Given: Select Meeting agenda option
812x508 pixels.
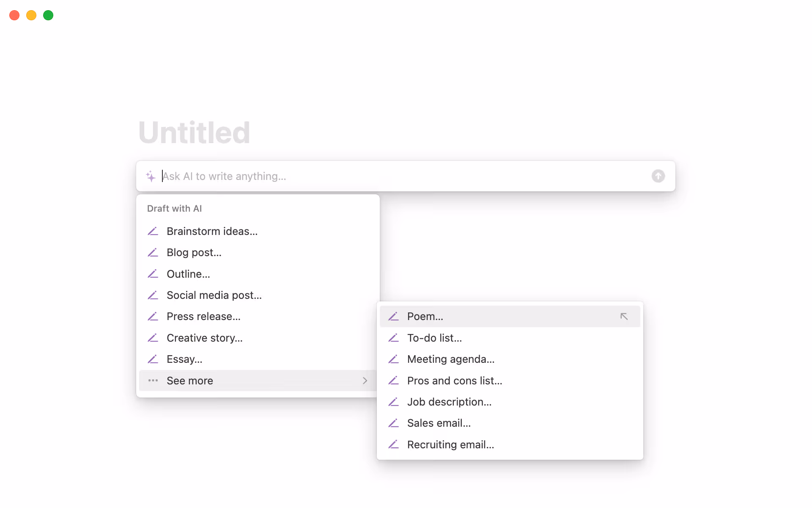Looking at the screenshot, I should 510,359.
